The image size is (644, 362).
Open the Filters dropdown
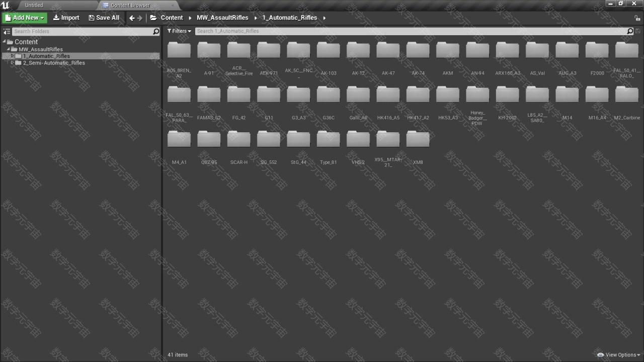(x=179, y=31)
